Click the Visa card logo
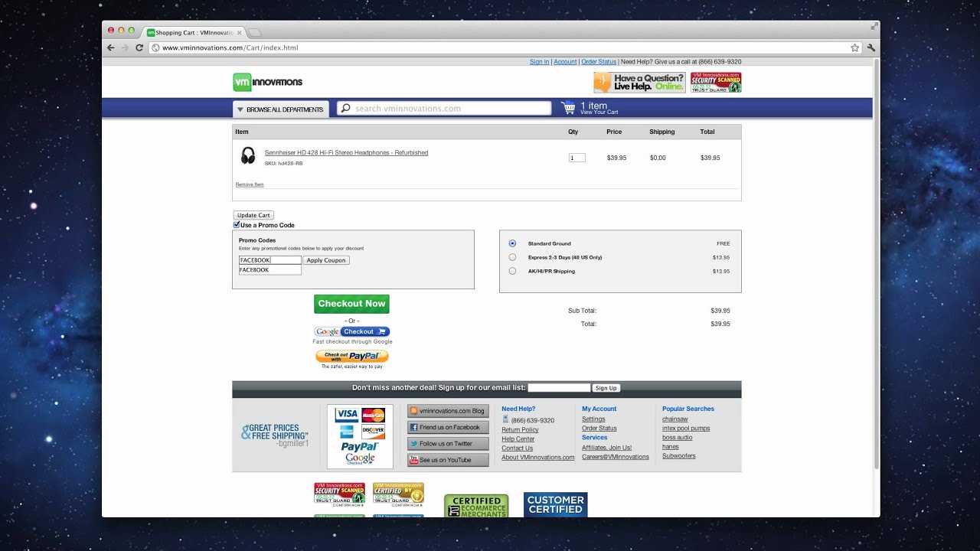This screenshot has height=551, width=980. coord(347,415)
